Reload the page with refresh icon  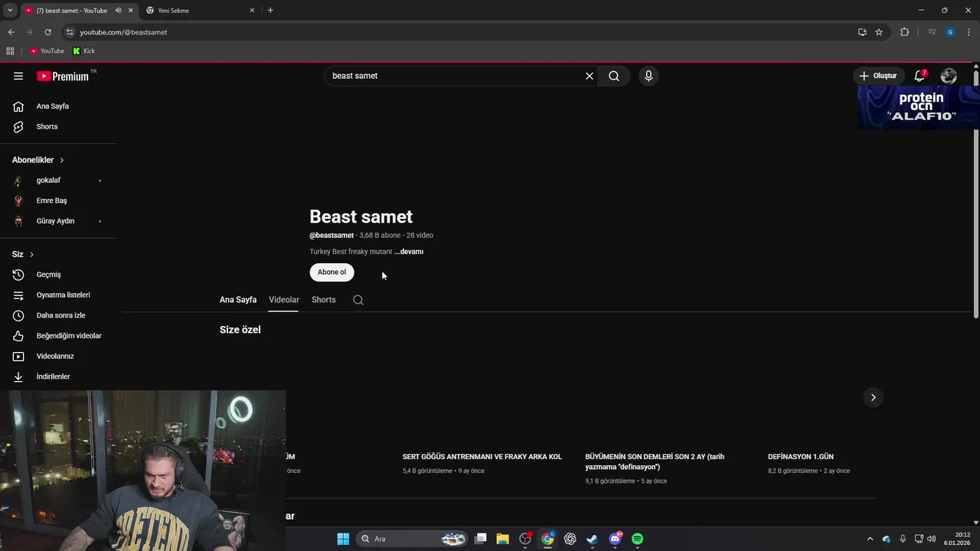click(x=47, y=32)
